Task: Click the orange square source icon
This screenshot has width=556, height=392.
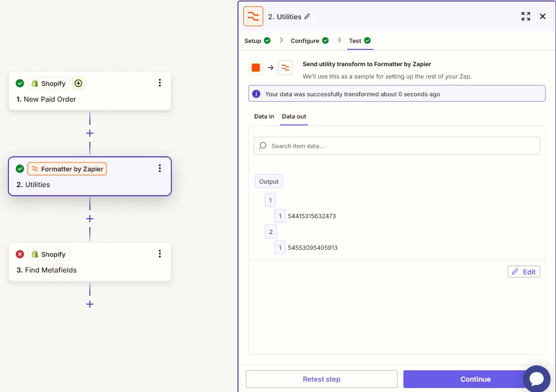Action: (x=256, y=68)
